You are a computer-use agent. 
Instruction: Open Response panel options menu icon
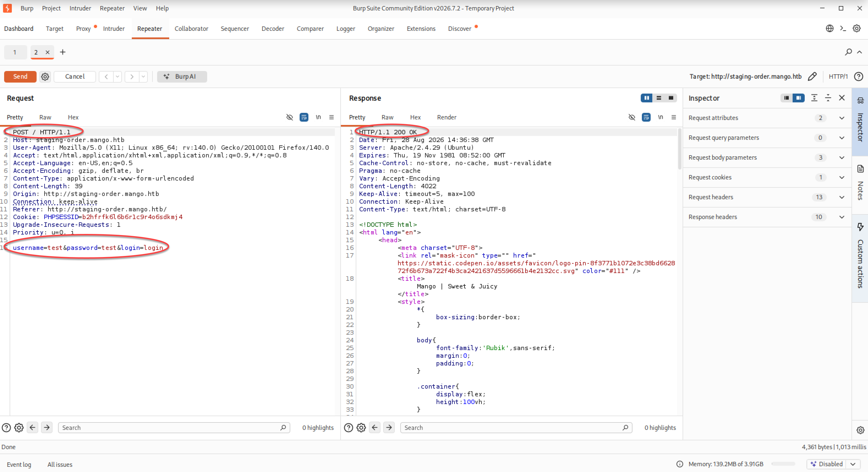coord(673,117)
